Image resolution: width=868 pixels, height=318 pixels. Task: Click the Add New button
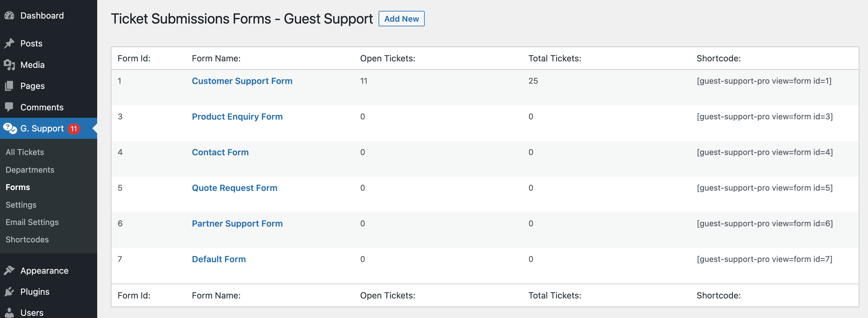click(x=401, y=19)
